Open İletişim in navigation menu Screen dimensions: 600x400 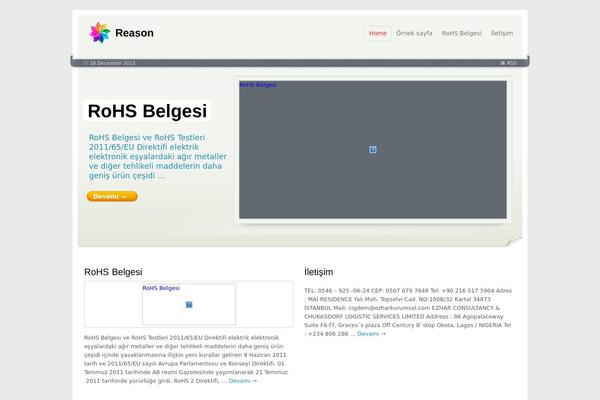(502, 33)
